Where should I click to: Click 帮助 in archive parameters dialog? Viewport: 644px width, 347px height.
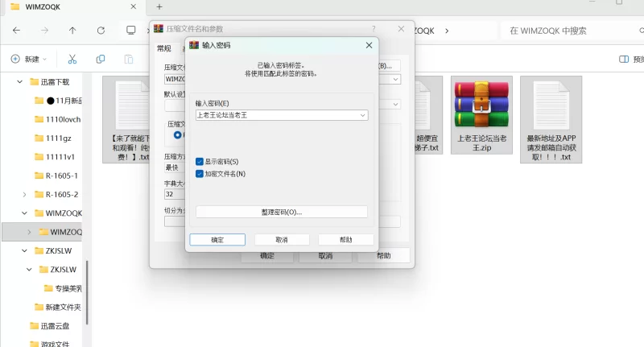click(384, 256)
